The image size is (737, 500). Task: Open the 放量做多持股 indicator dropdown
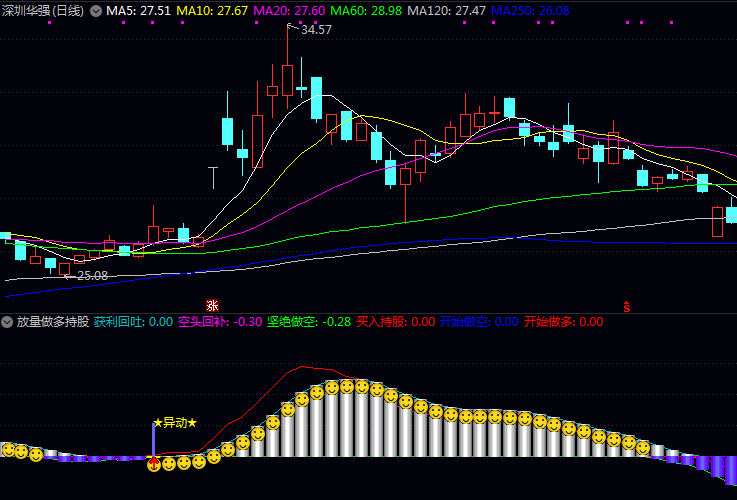coord(8,322)
